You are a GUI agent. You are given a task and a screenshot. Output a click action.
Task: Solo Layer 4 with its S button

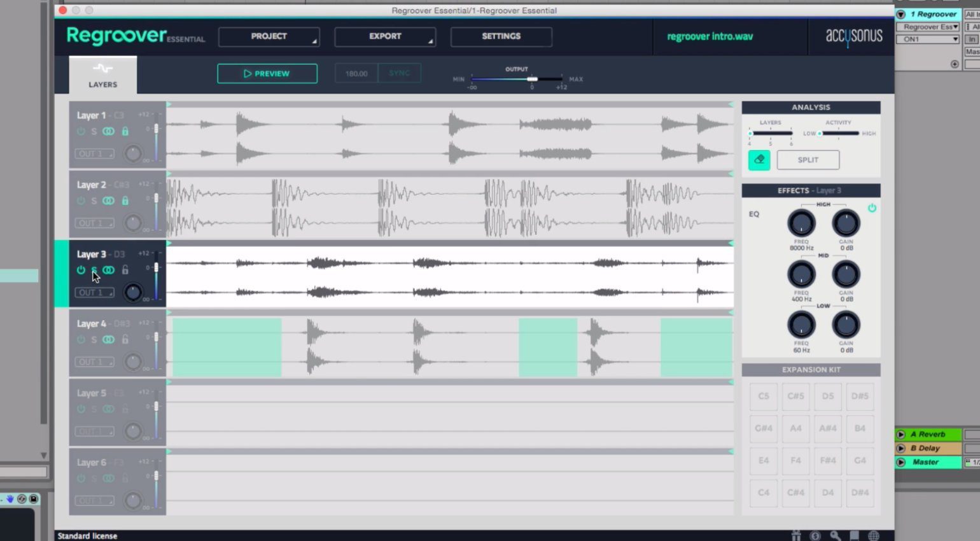point(94,339)
